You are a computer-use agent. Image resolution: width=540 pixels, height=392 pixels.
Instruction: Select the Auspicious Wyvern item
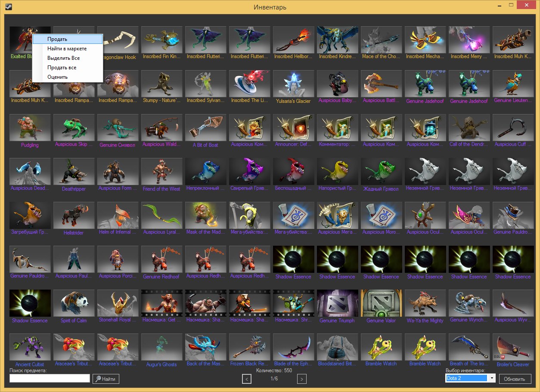(x=513, y=303)
